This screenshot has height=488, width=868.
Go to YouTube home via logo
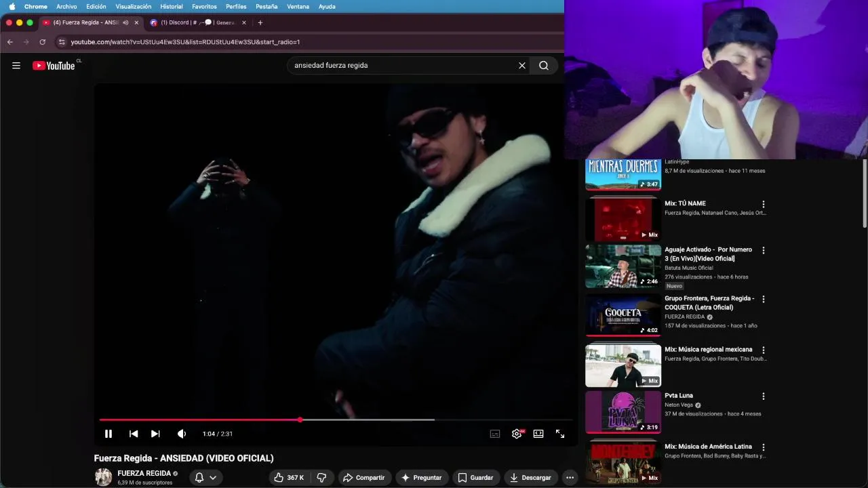click(x=54, y=66)
